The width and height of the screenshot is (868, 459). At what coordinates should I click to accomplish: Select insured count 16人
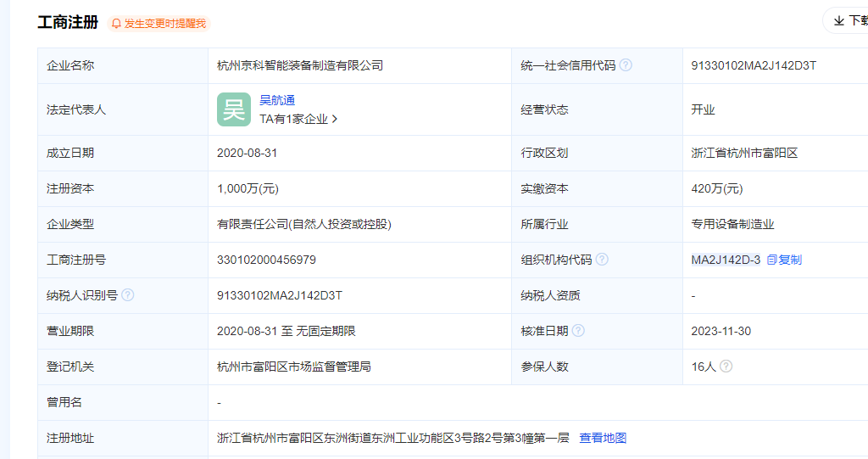coord(703,367)
